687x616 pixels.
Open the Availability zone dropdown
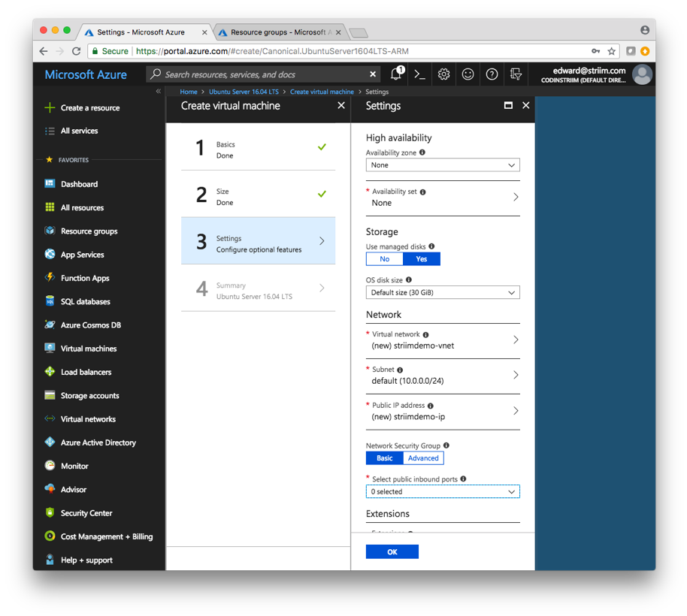pos(443,165)
